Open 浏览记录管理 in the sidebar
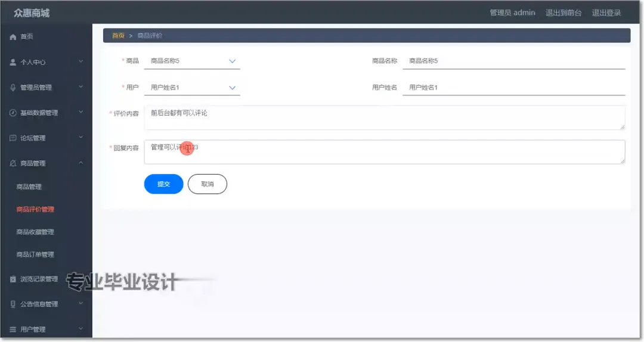 coord(39,279)
